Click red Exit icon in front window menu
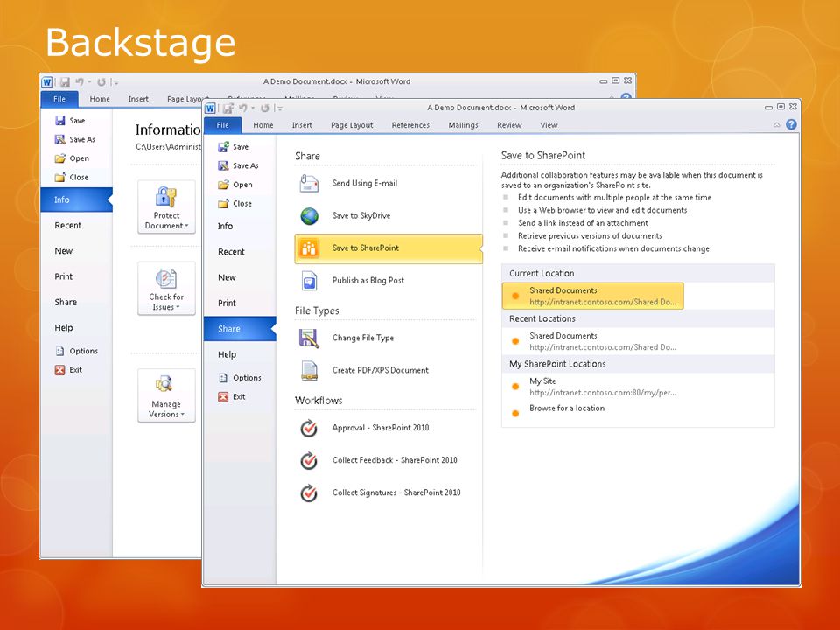840x630 pixels. (223, 397)
